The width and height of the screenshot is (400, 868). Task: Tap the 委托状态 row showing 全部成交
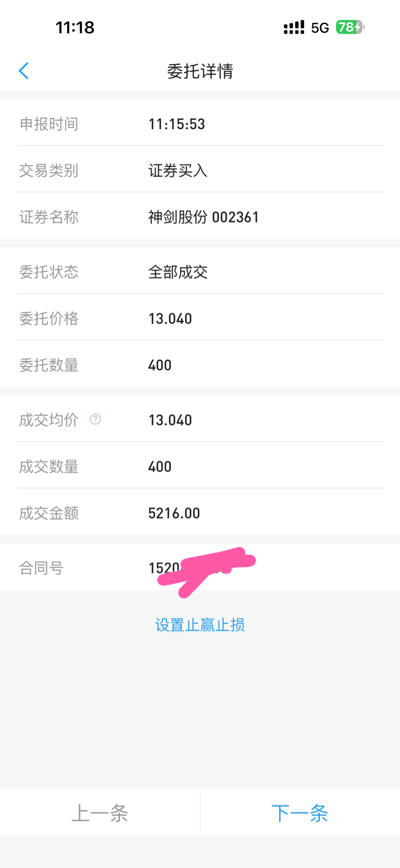click(x=200, y=271)
